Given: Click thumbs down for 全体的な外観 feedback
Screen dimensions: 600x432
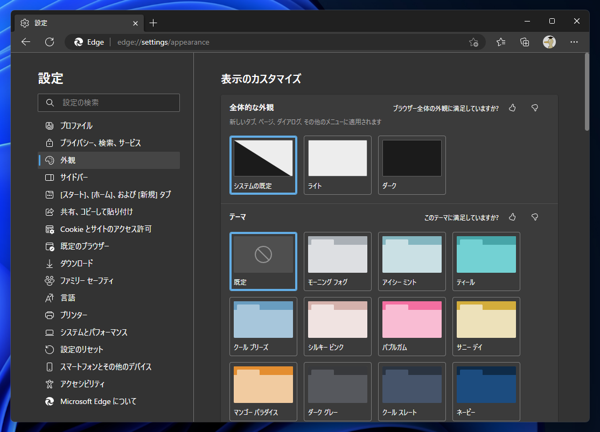Looking at the screenshot, I should click(535, 108).
